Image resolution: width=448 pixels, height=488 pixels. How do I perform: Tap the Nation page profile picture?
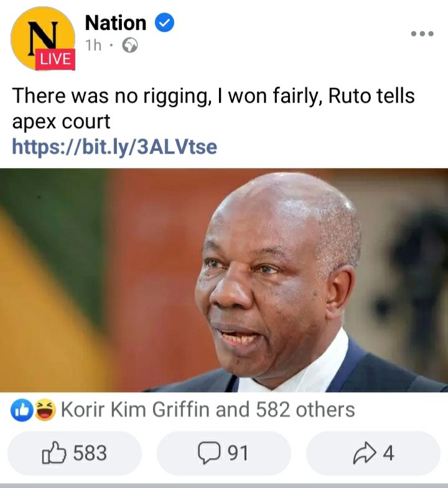[x=43, y=38]
